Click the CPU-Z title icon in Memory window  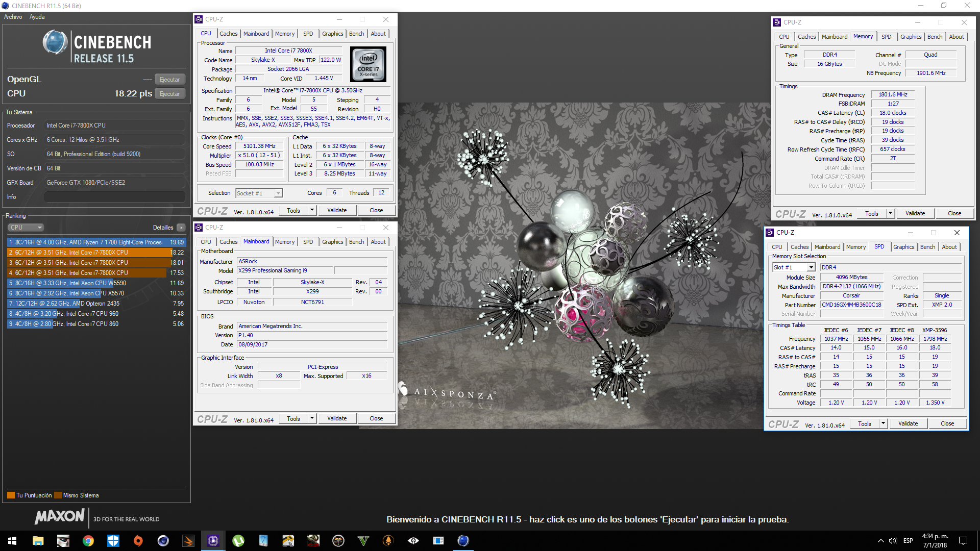click(777, 22)
